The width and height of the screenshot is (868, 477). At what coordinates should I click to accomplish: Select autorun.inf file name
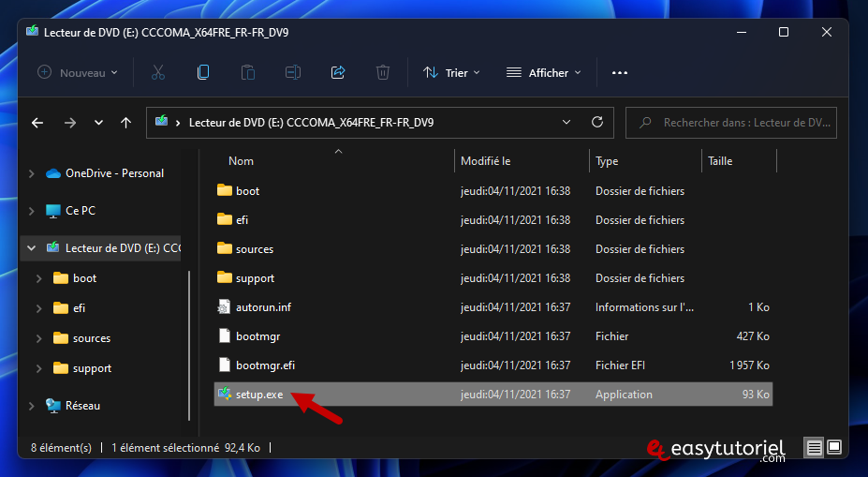(x=263, y=307)
